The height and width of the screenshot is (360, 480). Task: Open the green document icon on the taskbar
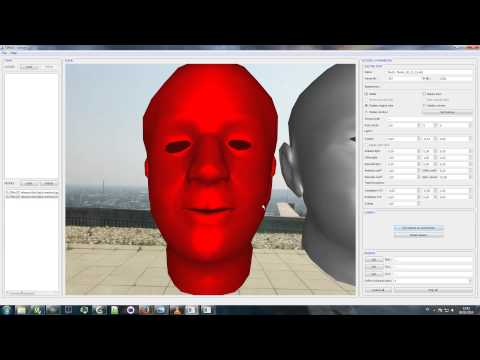[115, 310]
